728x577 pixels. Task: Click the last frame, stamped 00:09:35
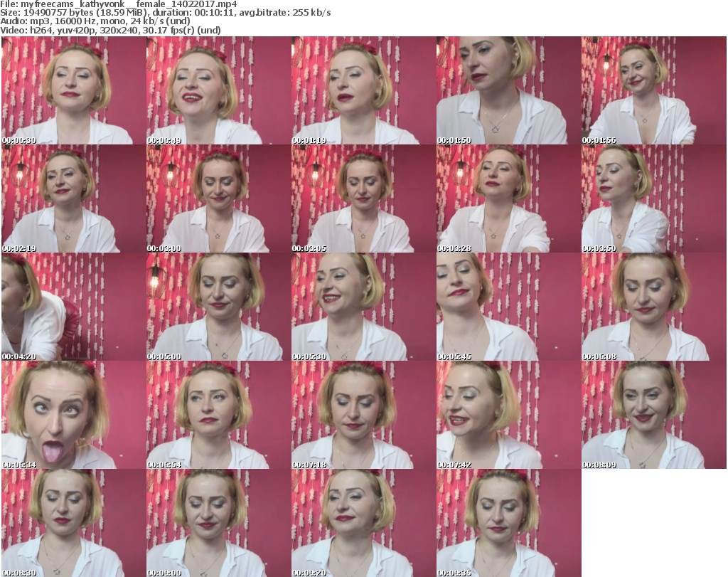coord(508,523)
